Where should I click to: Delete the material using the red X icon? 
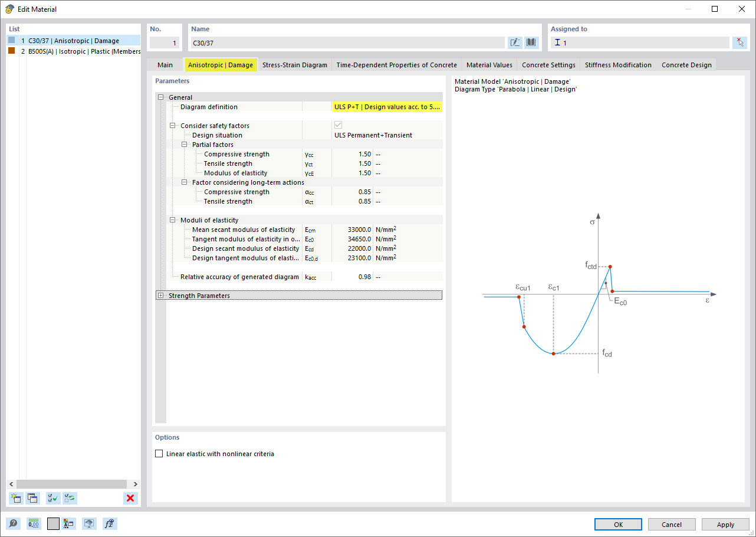[x=130, y=498]
